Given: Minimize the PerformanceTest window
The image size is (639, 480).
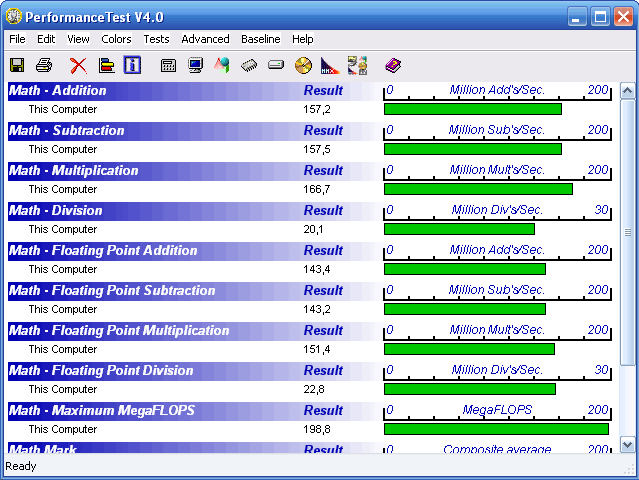Looking at the screenshot, I should 576,17.
